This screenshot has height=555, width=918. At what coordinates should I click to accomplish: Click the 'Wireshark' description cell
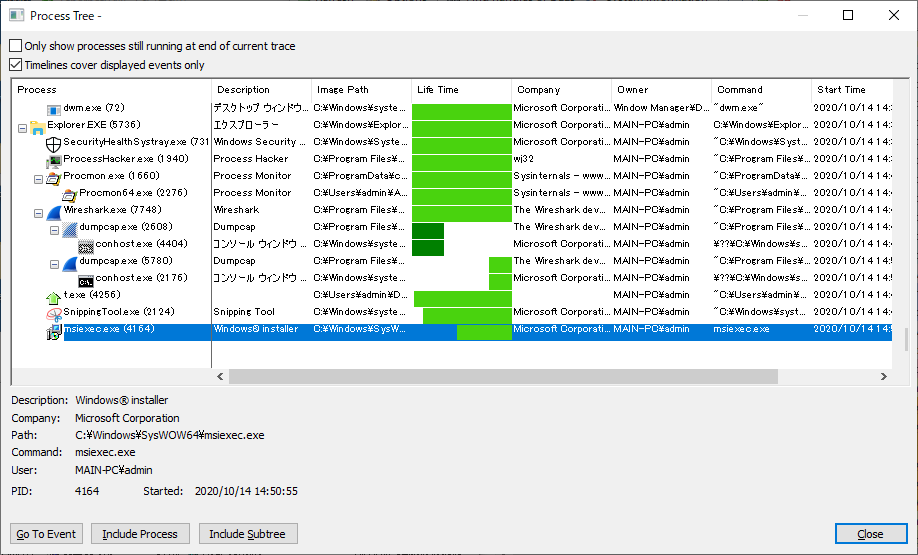coord(237,210)
